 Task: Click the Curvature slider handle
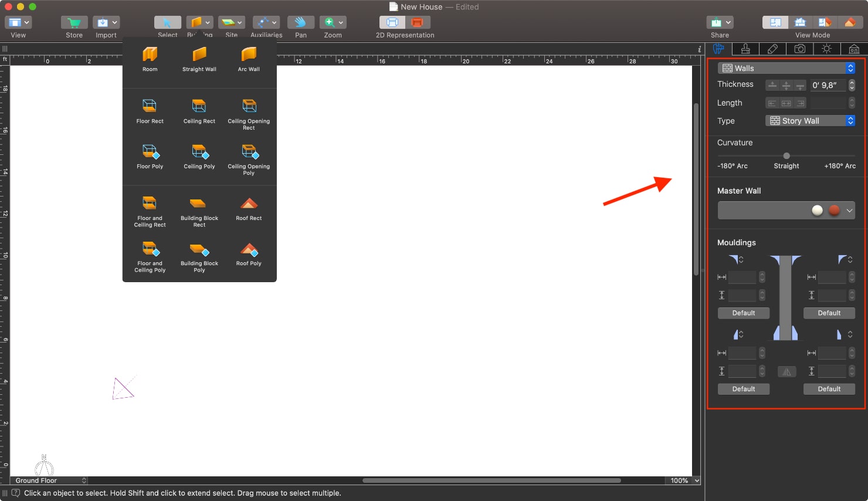tap(786, 155)
